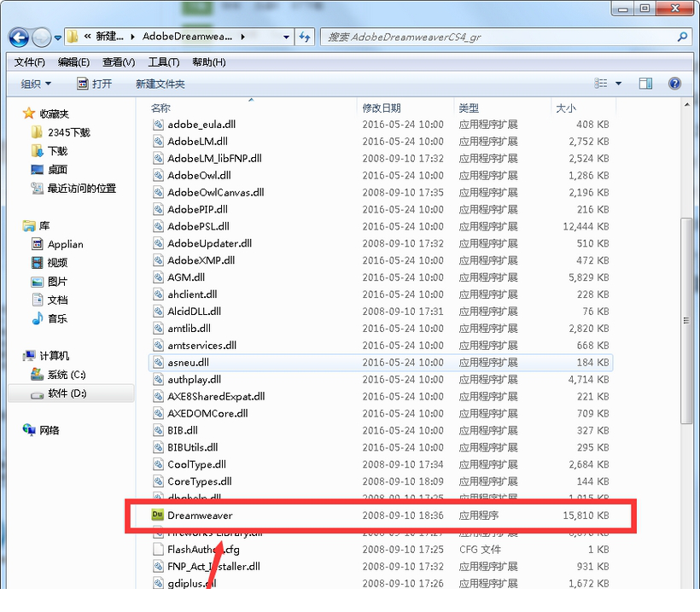700x612 pixels.
Task: Select 下载 in favorites
Action: [57, 151]
